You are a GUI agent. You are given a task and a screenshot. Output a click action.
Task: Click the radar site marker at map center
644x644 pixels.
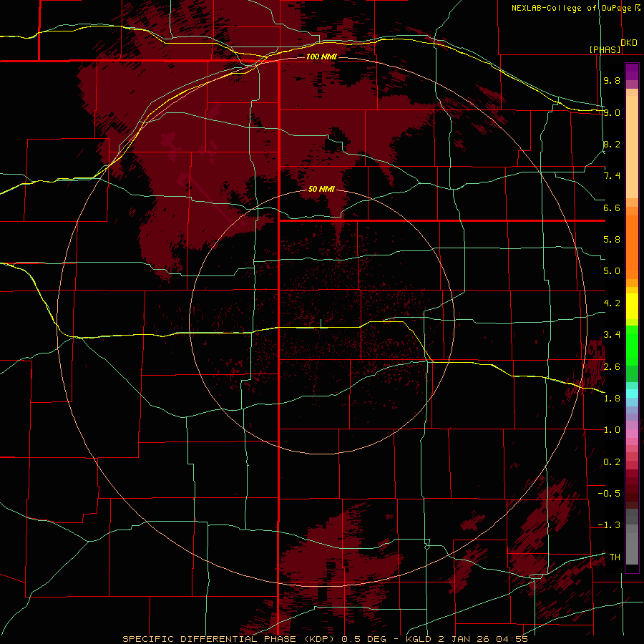click(x=321, y=323)
